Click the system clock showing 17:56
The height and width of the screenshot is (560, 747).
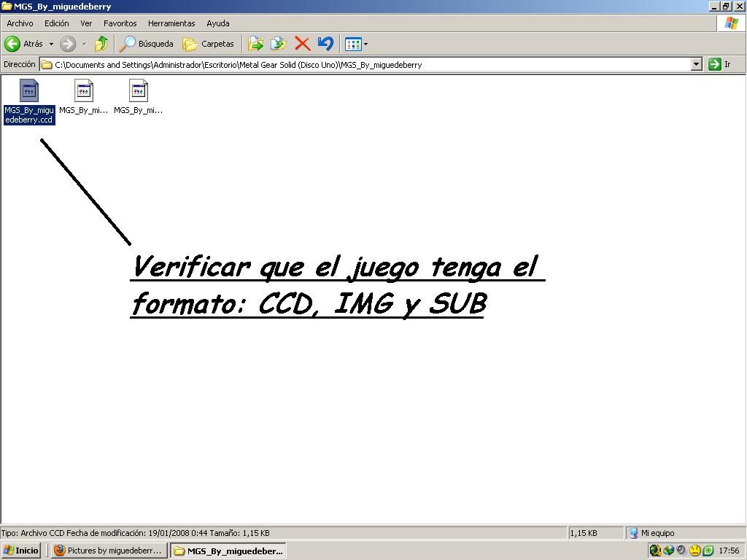click(x=729, y=551)
